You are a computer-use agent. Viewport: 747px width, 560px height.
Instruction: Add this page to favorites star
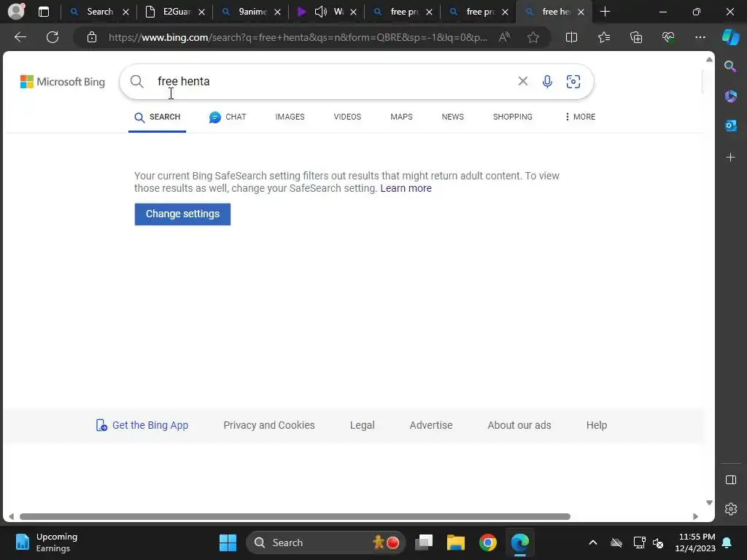[533, 37]
